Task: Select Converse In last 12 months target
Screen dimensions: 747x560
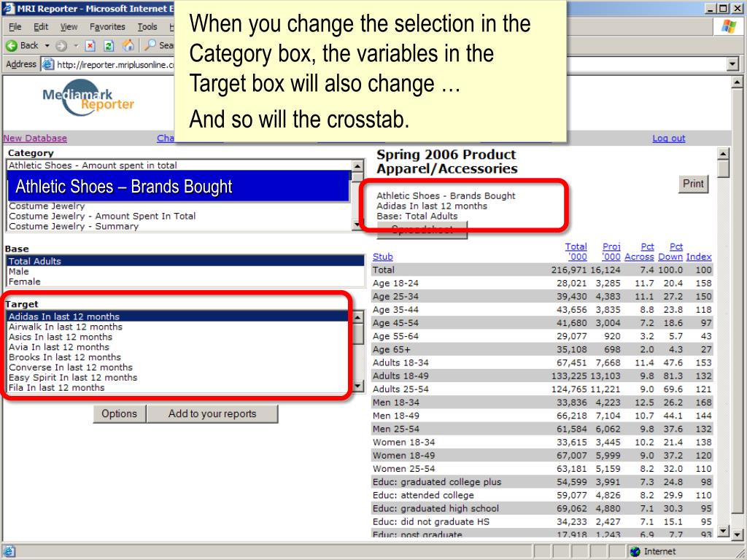Action: coord(179,367)
